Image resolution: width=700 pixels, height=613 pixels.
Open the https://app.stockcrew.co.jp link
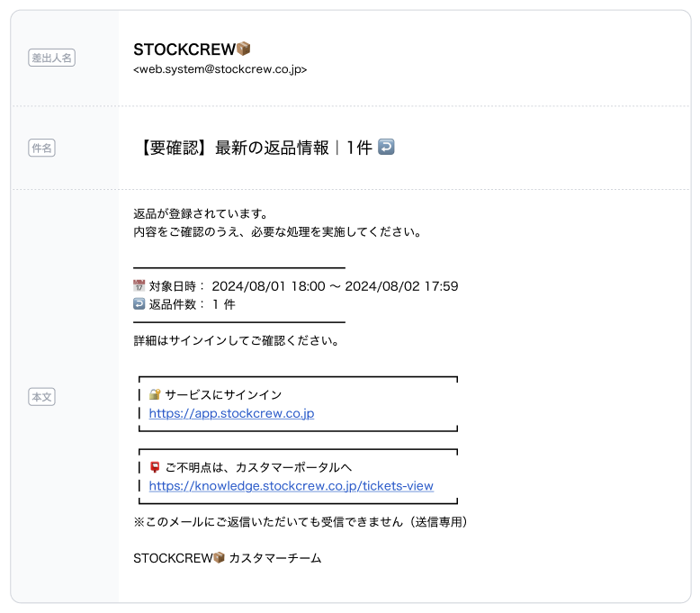pyautogui.click(x=231, y=414)
